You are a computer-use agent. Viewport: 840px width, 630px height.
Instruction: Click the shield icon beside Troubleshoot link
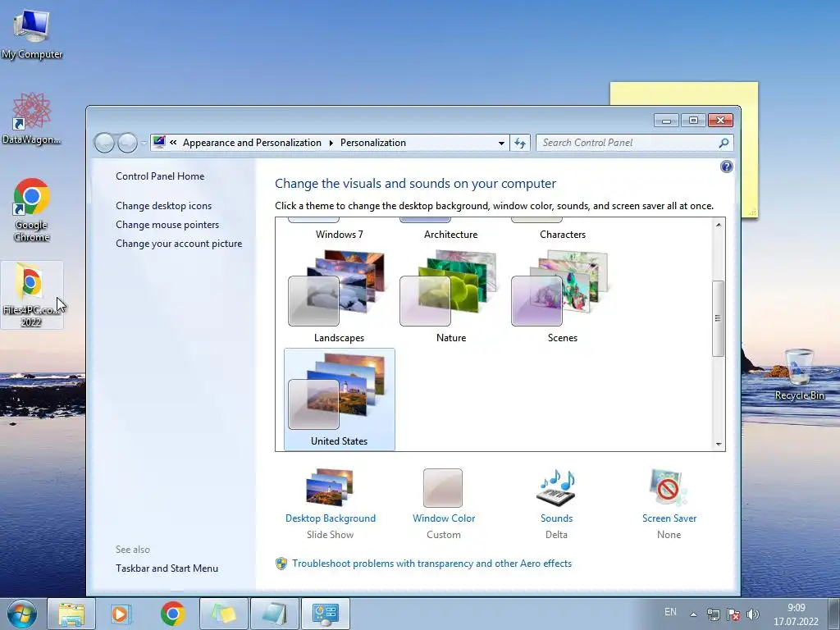coord(281,564)
